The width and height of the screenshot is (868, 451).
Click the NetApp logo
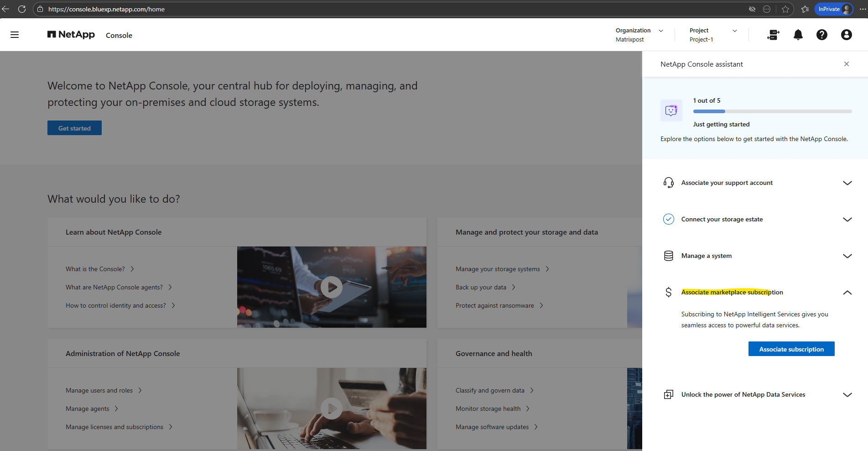click(71, 35)
